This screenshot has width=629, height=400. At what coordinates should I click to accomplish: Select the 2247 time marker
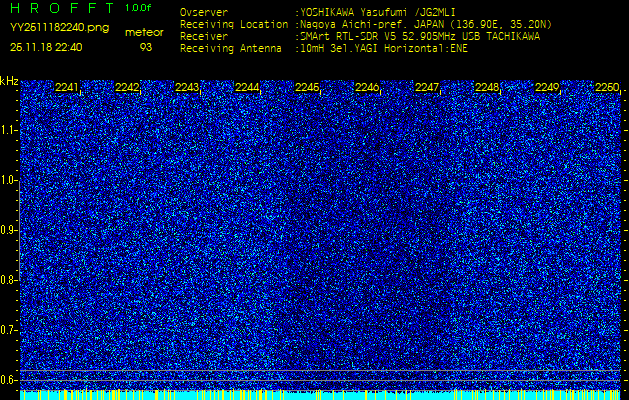click(x=427, y=87)
